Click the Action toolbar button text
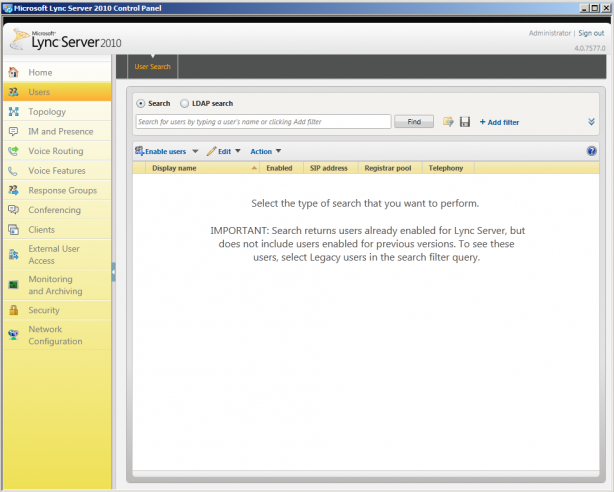 (261, 151)
